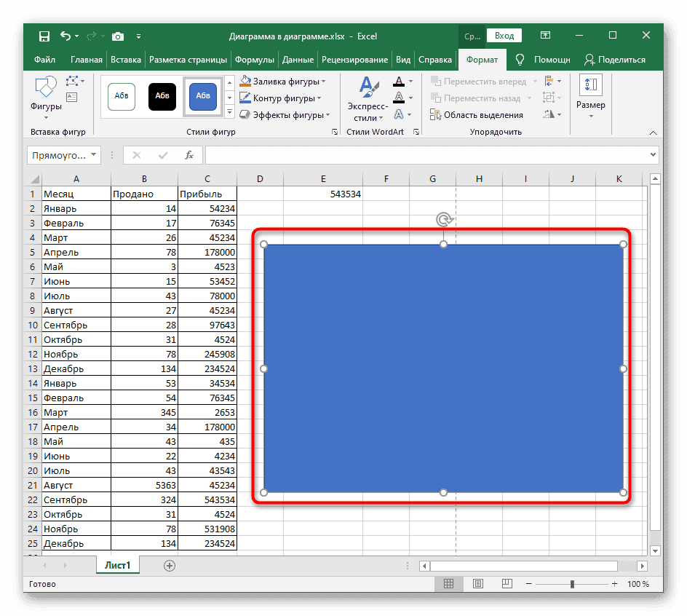Click the Name Box showing Прямоуго…
Screen dimensions: 687x616
click(x=63, y=155)
